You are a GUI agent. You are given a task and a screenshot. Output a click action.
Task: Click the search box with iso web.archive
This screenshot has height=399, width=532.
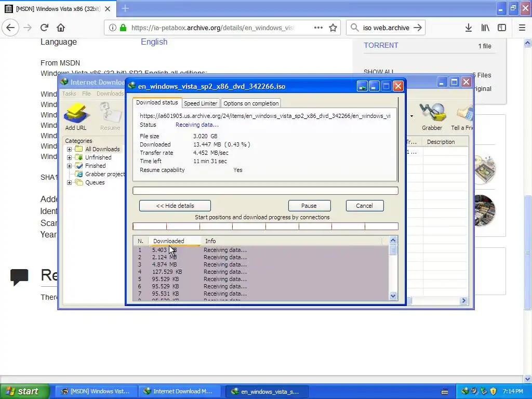click(386, 28)
